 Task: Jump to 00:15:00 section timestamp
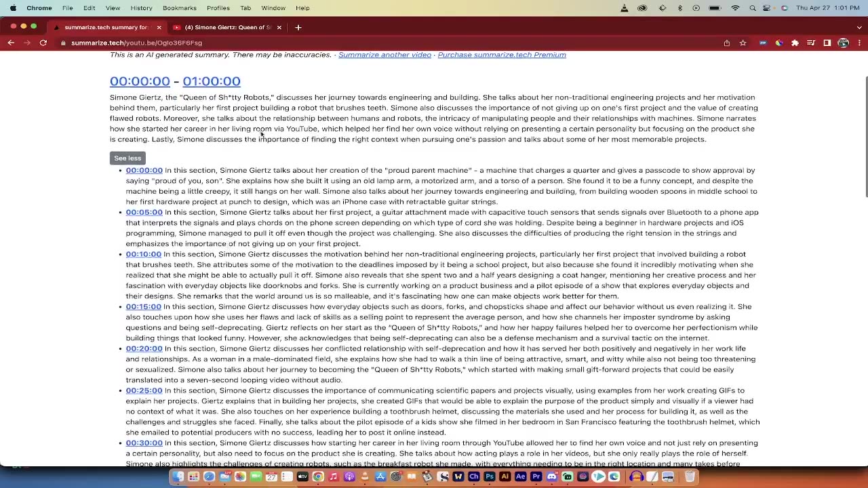tap(143, 306)
